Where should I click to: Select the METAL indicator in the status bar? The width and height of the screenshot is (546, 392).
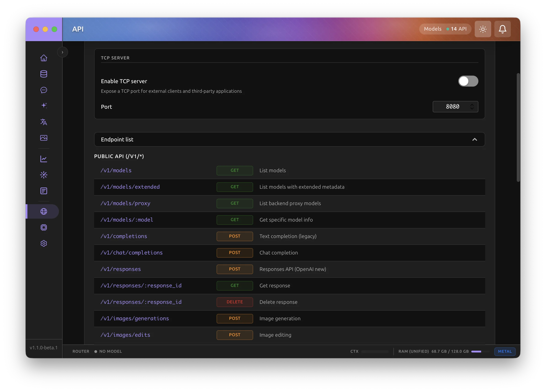point(505,352)
